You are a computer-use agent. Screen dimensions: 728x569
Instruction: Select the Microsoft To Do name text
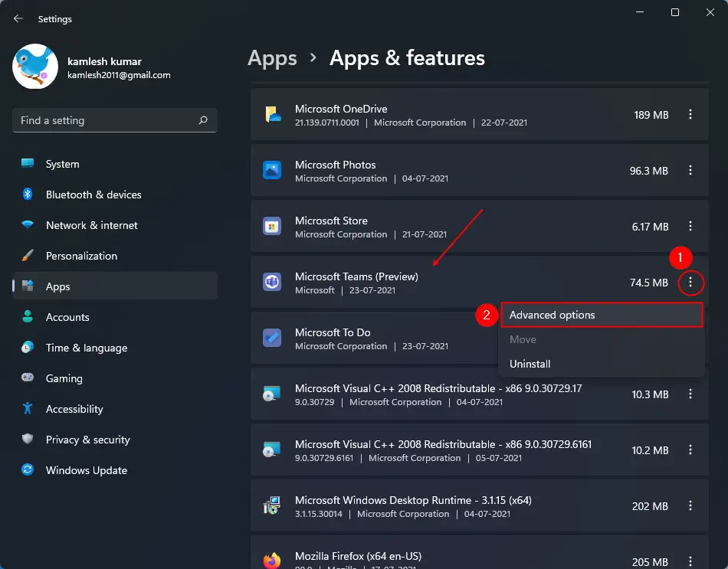pos(333,333)
